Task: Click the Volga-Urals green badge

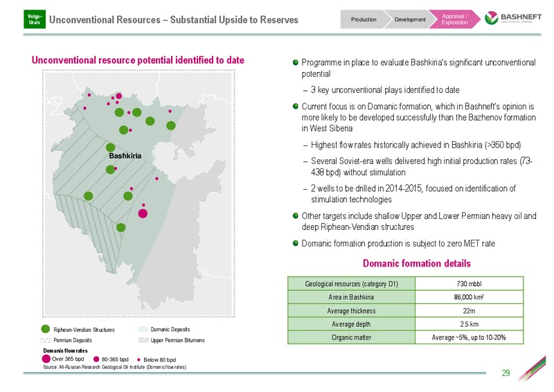Action: point(35,19)
